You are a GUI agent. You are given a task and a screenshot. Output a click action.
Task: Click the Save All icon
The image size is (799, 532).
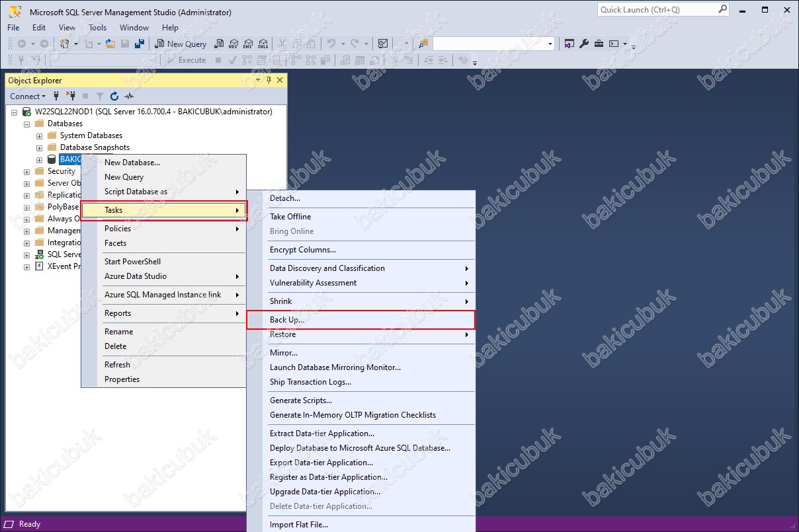pos(140,44)
